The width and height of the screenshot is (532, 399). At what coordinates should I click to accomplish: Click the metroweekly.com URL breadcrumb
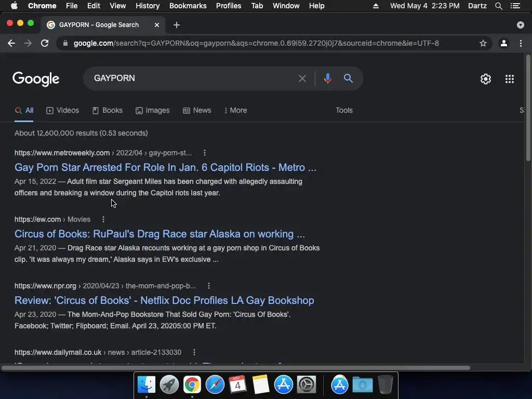pos(103,153)
